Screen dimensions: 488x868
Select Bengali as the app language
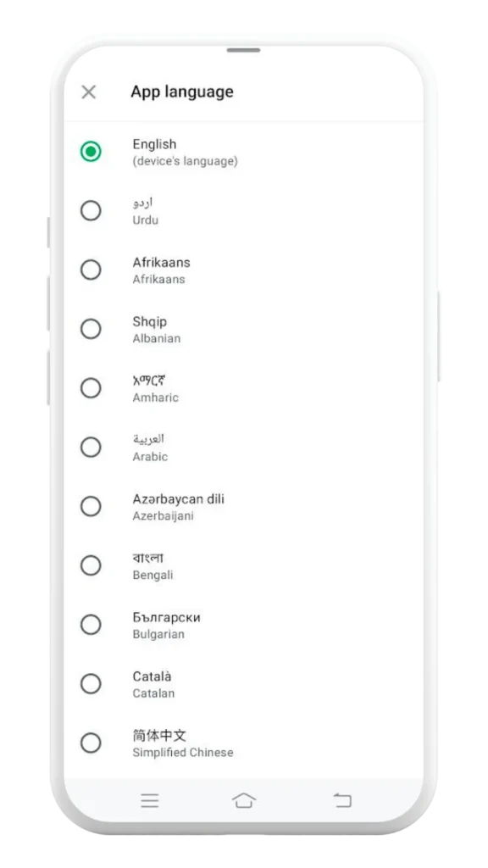point(91,566)
